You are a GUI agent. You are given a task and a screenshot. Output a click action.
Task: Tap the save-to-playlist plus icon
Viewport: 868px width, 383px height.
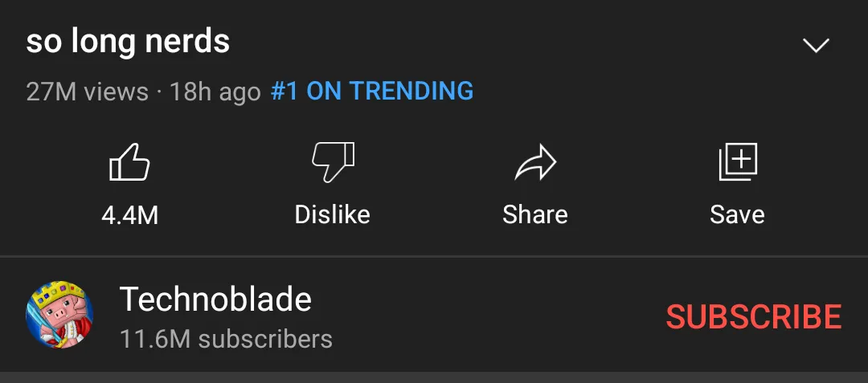(x=737, y=163)
